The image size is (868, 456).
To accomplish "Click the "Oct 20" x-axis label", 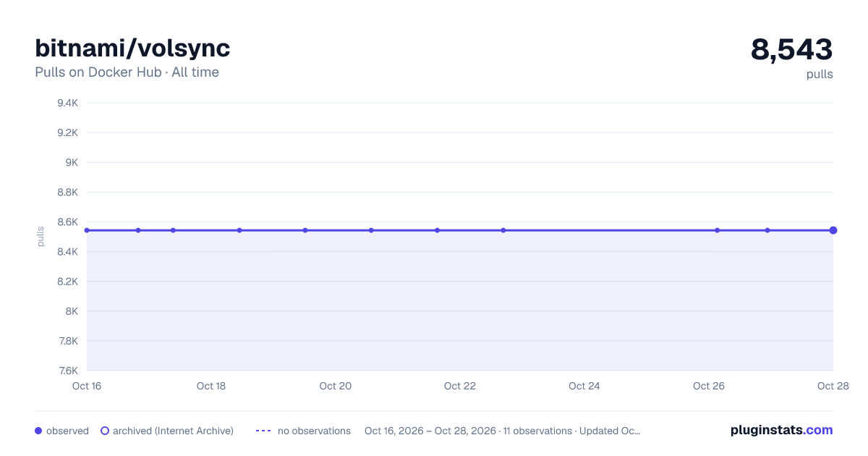I will point(336,386).
